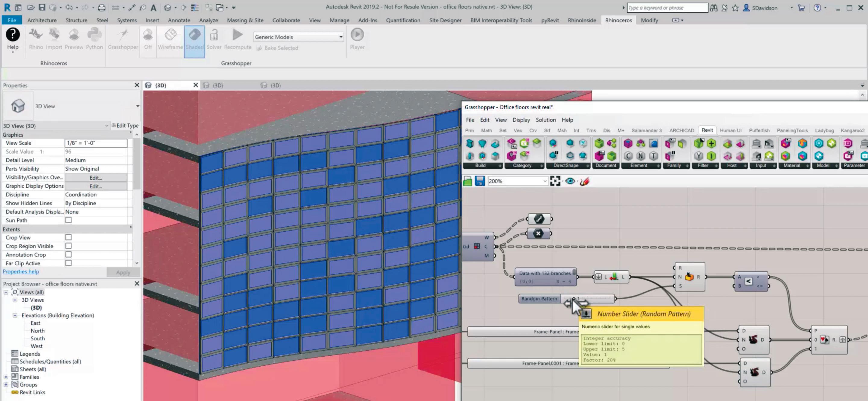Toggle the Annotation Crop checkbox
Screen dimensions: 868x401
(x=68, y=255)
